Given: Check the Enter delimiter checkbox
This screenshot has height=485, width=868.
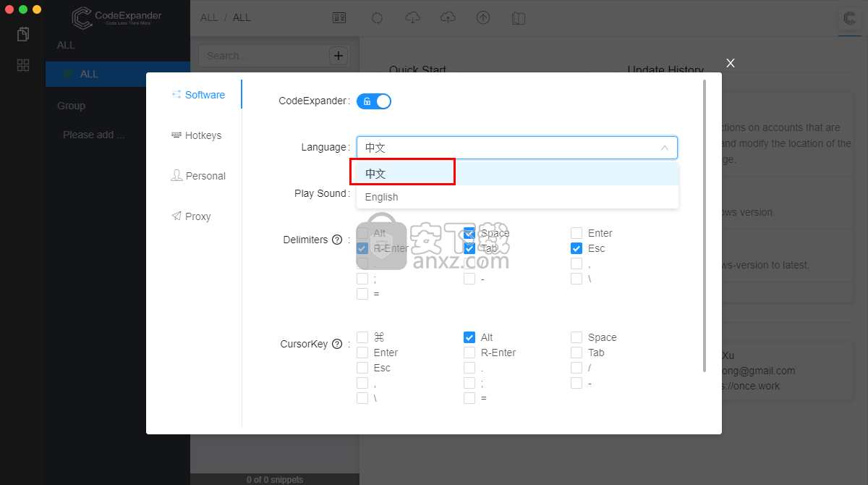Looking at the screenshot, I should 576,233.
